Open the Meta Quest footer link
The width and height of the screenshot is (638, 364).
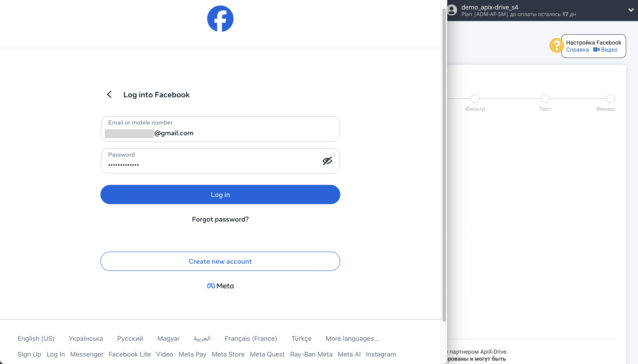(267, 354)
